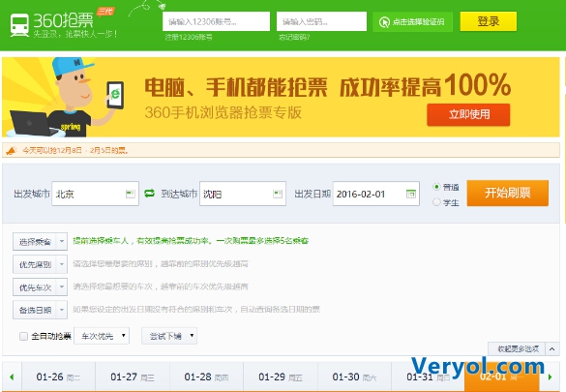
Task: Select the 01-26 date tab
Action: point(58,377)
